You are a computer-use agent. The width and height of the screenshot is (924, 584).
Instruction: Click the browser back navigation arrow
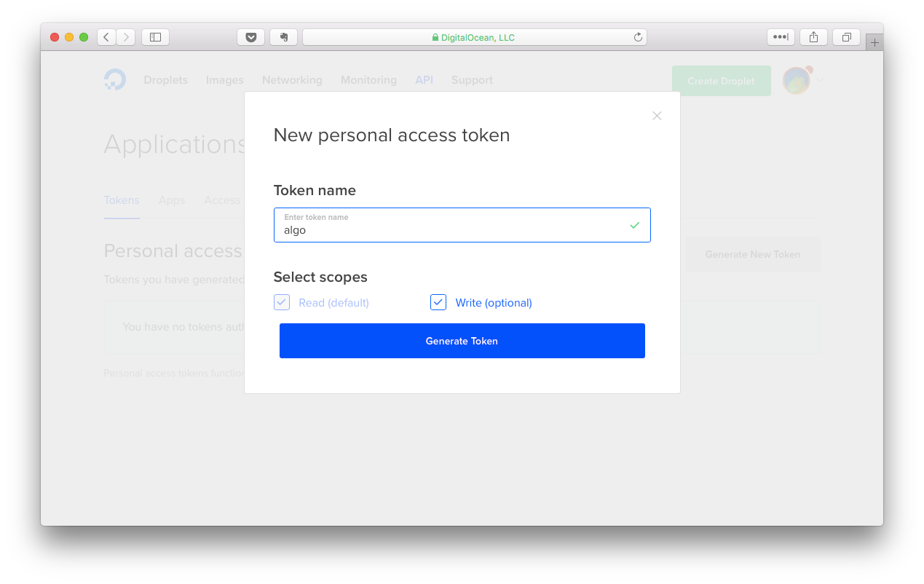(x=106, y=36)
